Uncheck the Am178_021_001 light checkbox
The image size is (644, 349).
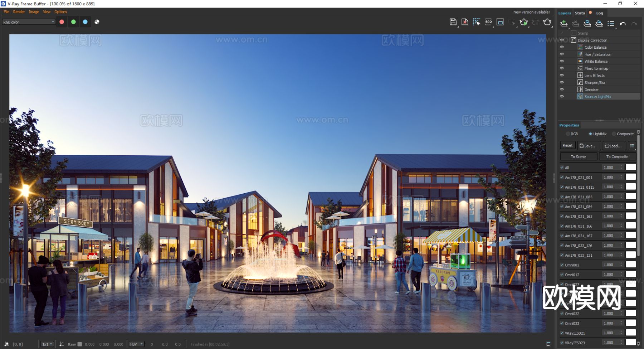click(562, 177)
